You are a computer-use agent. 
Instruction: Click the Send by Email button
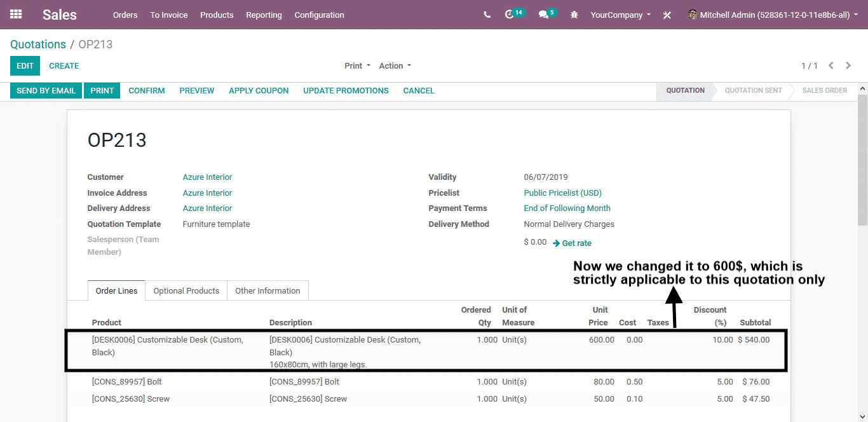click(x=46, y=90)
